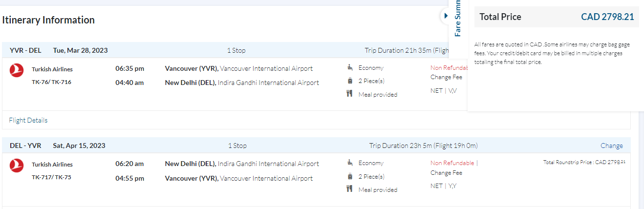Click Non Refundable label on the Apr 15 flight
Screen dimensions: 644x209
click(x=452, y=163)
